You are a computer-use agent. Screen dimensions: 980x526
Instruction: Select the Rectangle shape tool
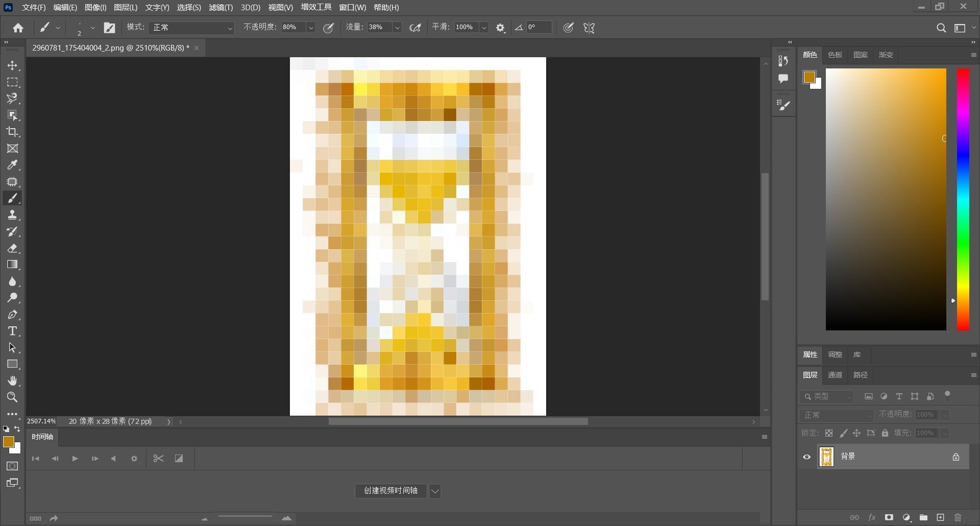point(13,364)
